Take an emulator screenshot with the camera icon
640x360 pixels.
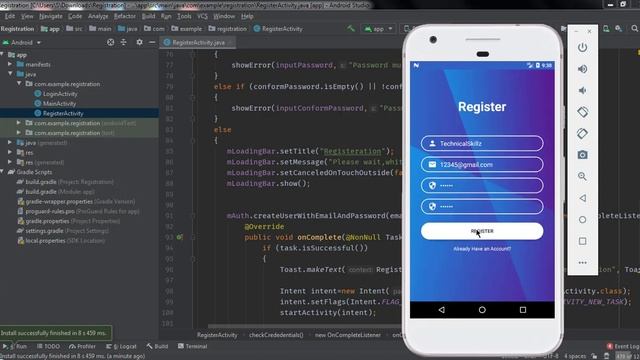pyautogui.click(x=582, y=155)
